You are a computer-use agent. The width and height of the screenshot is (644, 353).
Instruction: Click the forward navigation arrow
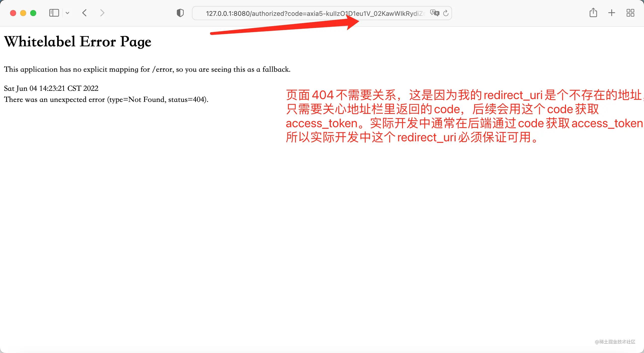tap(102, 13)
